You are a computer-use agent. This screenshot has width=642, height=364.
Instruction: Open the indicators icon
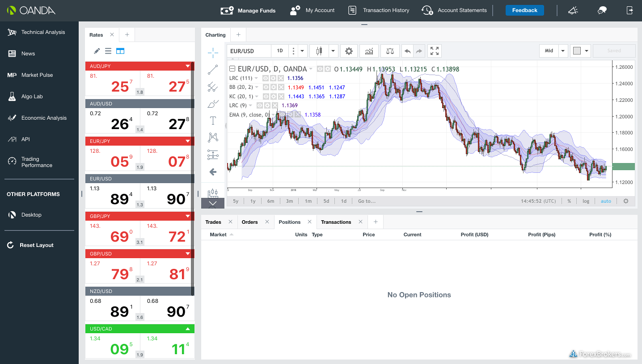click(369, 51)
